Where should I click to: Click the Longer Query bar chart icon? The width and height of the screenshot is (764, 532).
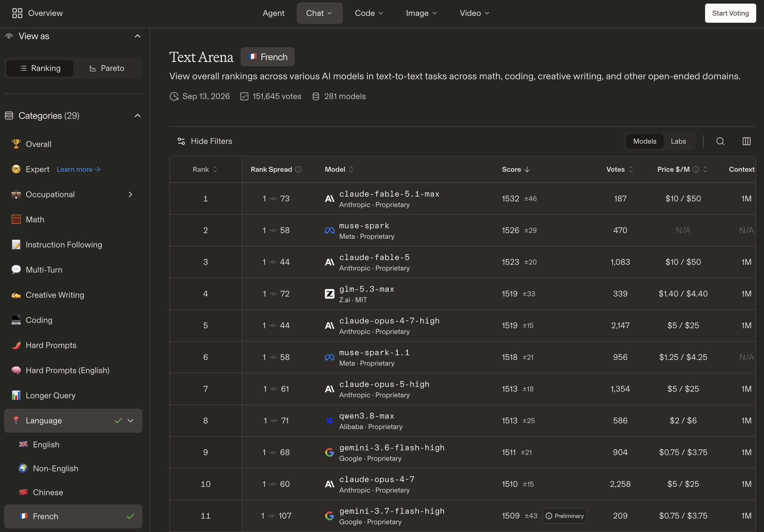16,395
